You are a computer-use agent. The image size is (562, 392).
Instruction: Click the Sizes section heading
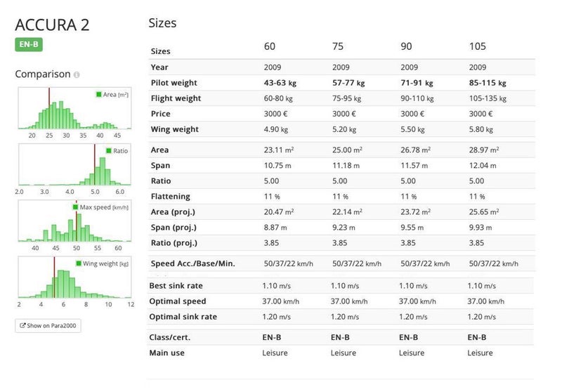click(162, 23)
